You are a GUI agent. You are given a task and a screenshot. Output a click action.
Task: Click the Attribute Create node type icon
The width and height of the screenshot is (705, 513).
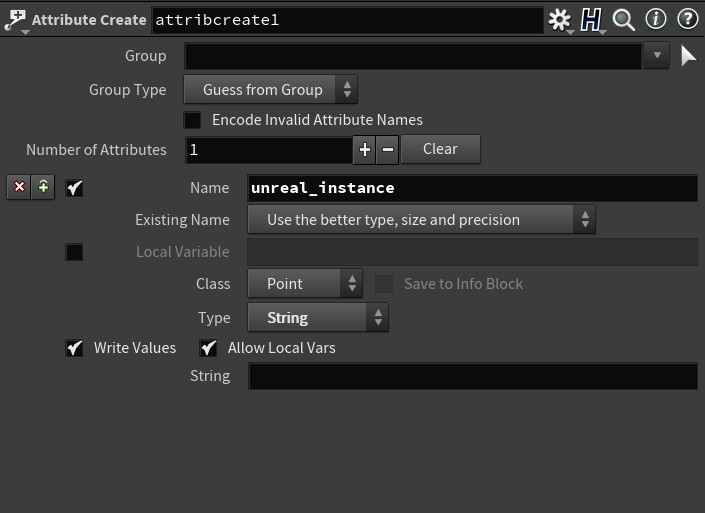point(16,21)
